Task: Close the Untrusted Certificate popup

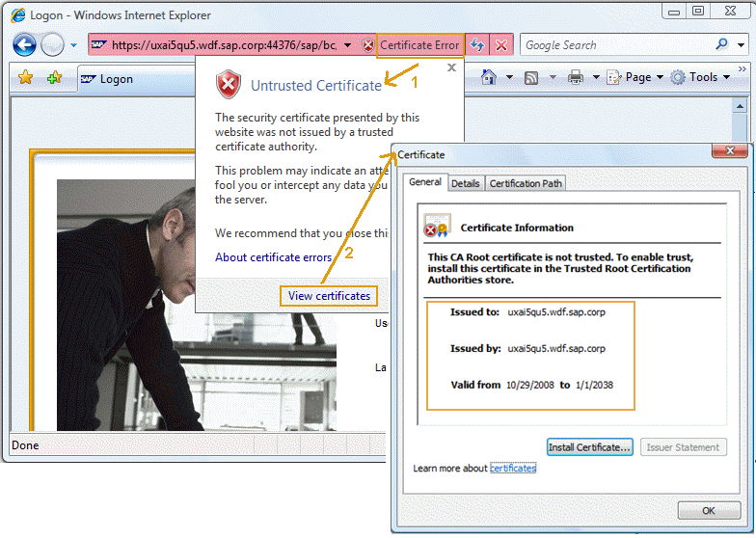Action: pos(451,67)
